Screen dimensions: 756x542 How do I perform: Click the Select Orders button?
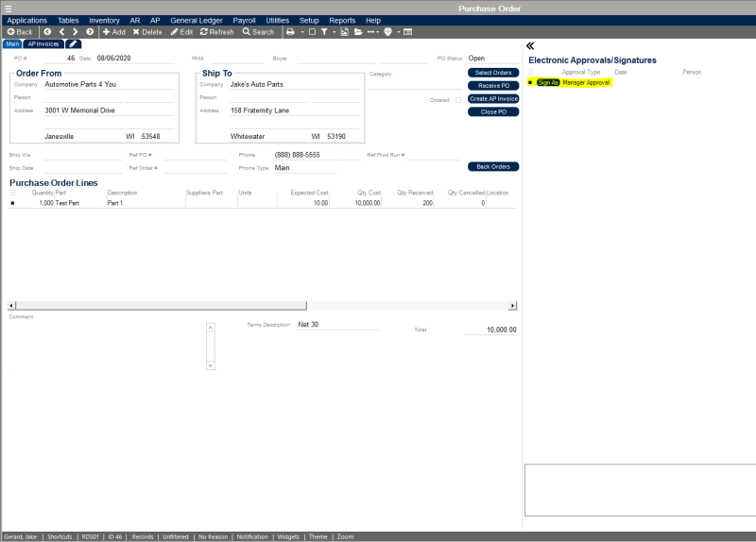click(493, 73)
